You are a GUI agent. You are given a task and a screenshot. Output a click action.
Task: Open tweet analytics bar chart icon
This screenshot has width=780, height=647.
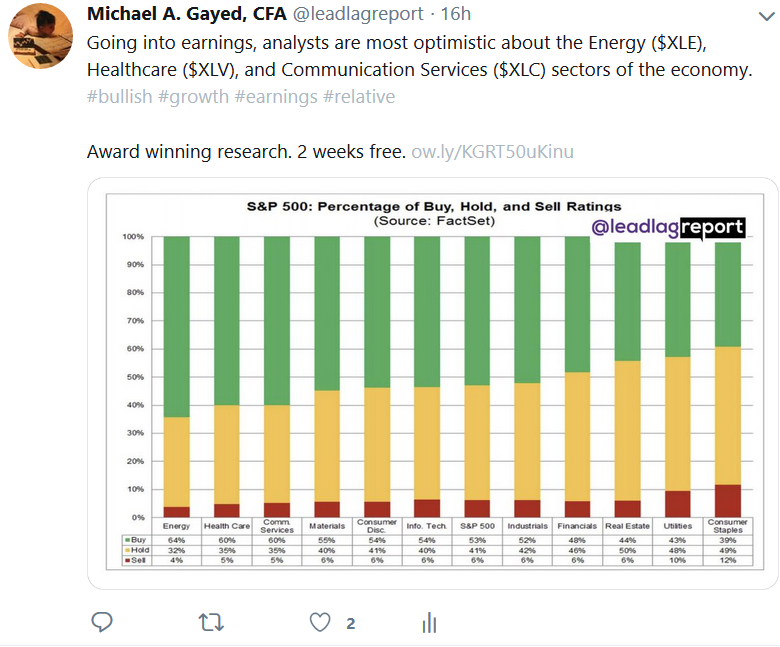pyautogui.click(x=429, y=623)
